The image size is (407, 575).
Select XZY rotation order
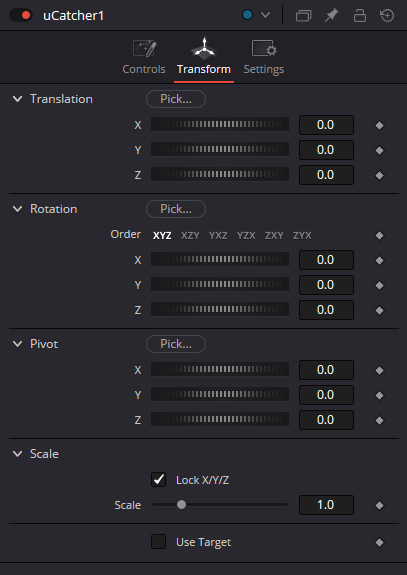tap(190, 235)
